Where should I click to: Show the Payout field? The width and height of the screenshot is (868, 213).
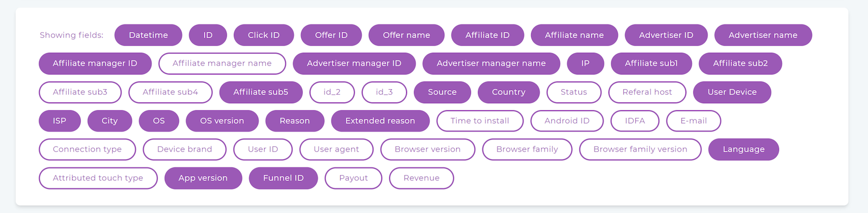[353, 178]
